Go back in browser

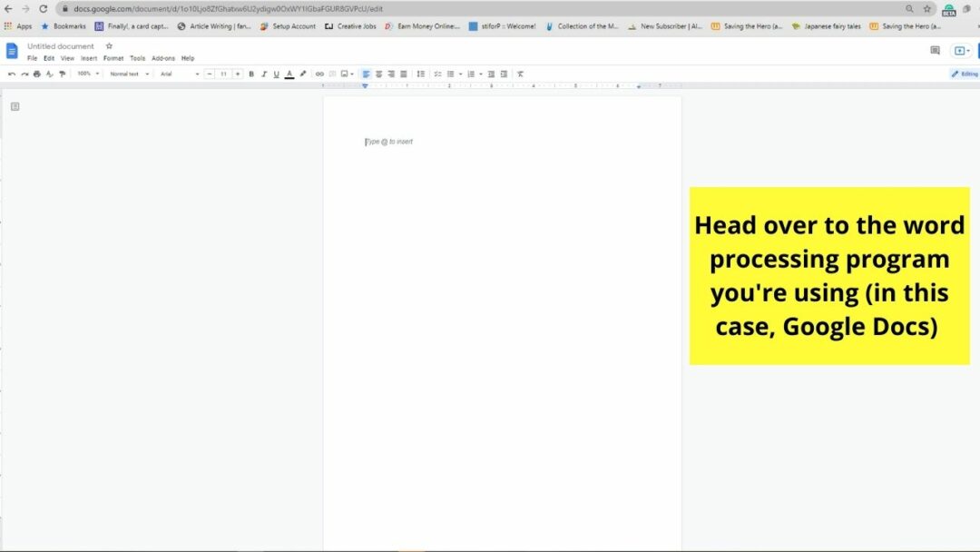pyautogui.click(x=8, y=9)
